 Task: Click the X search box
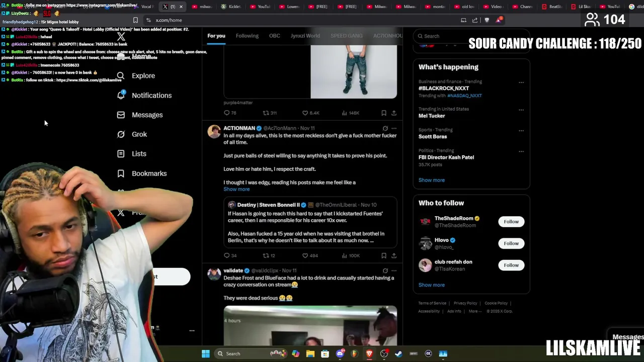[470, 36]
